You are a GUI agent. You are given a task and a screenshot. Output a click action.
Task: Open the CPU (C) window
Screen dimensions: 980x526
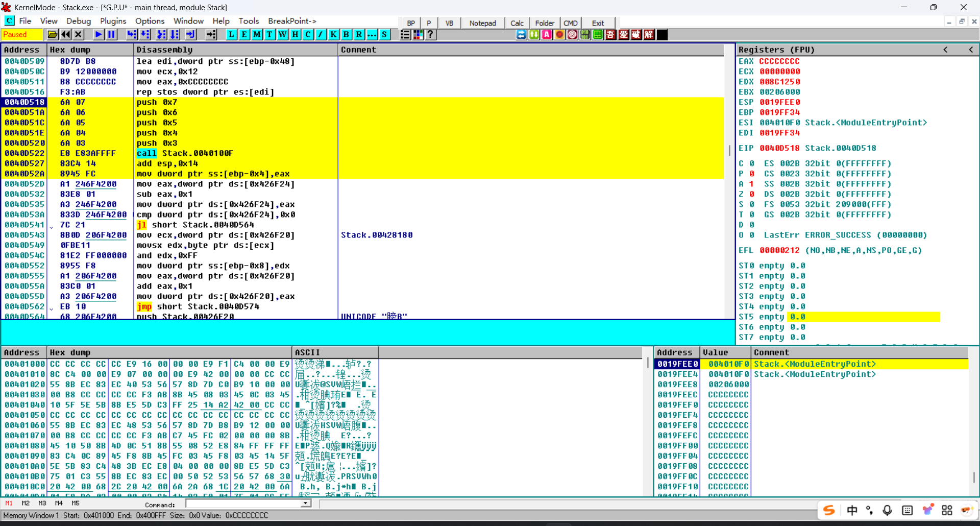308,35
